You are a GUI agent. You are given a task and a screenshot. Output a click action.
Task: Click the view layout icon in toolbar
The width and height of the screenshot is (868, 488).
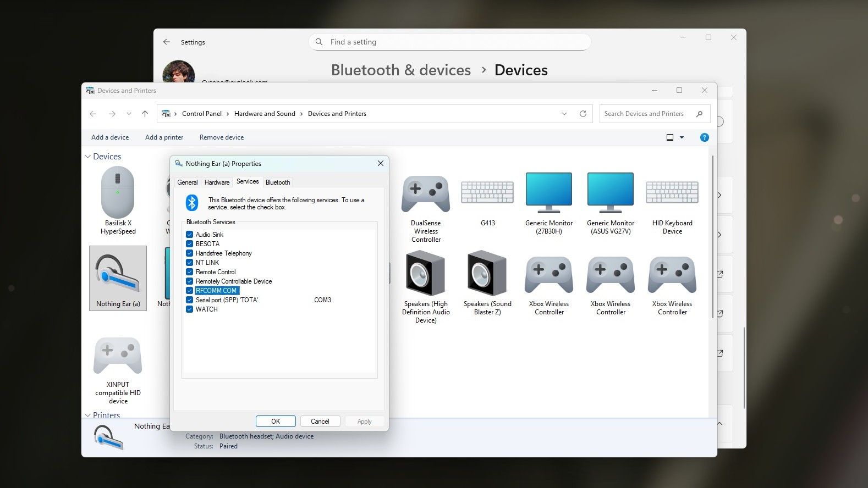(x=670, y=137)
